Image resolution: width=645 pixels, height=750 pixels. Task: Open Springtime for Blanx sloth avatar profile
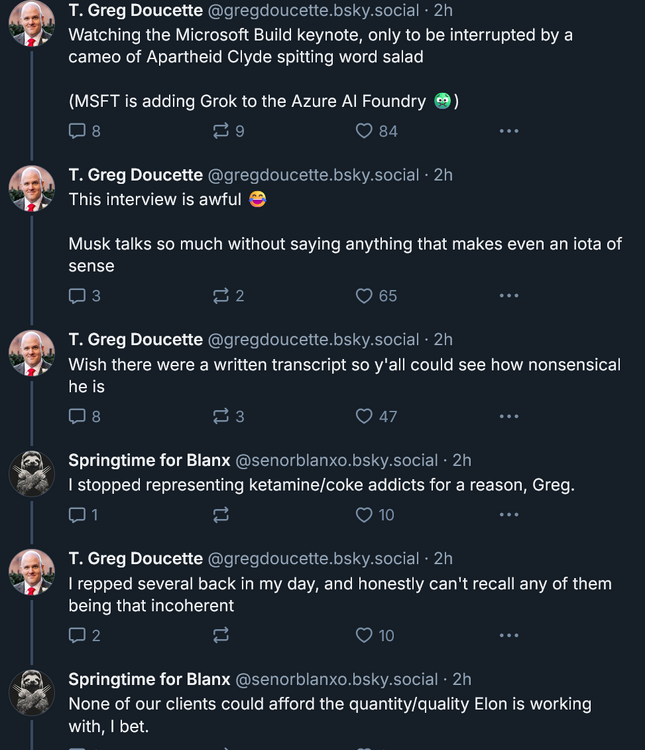(32, 473)
